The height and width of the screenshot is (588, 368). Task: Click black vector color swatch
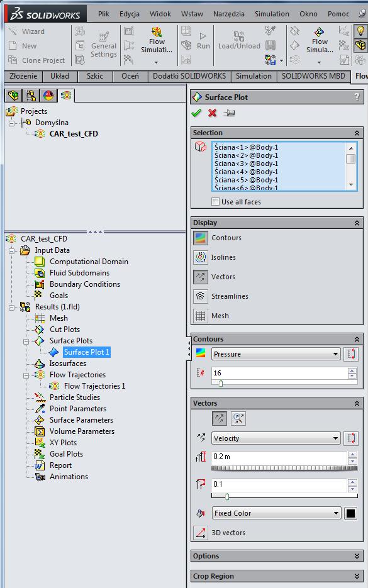point(351,513)
